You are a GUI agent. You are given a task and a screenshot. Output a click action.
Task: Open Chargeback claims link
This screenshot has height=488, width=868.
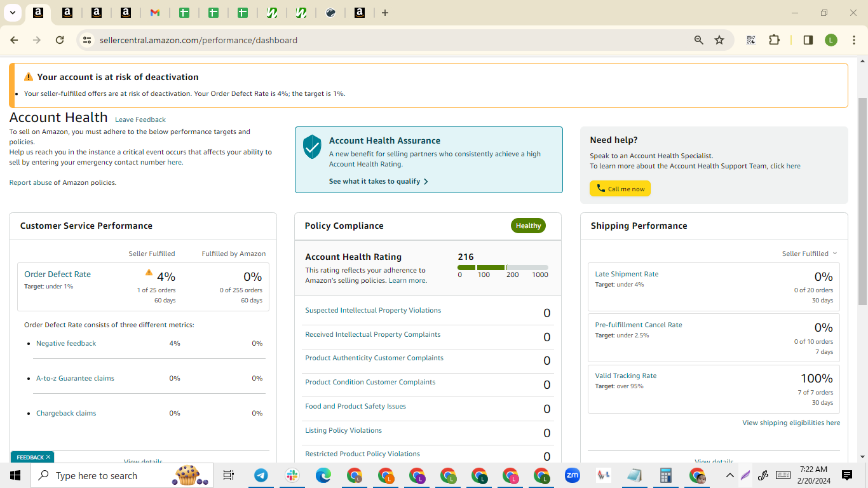pos(66,414)
